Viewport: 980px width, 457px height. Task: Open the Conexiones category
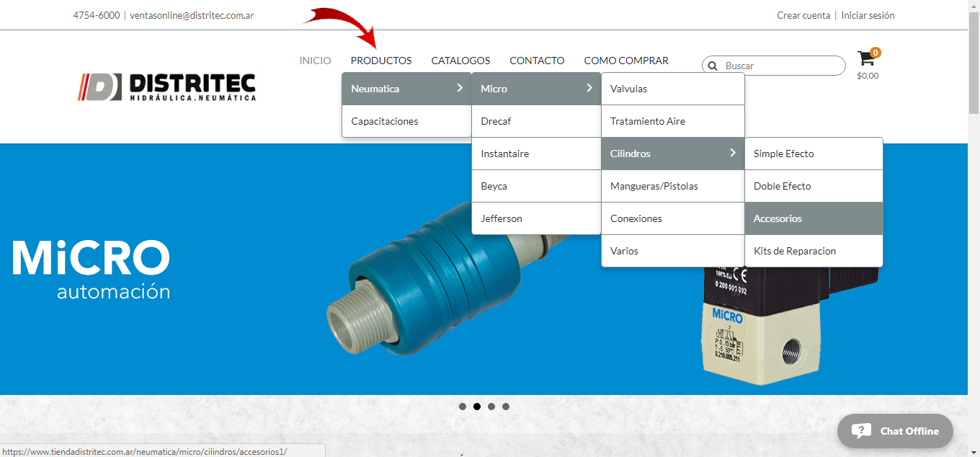[x=673, y=218]
